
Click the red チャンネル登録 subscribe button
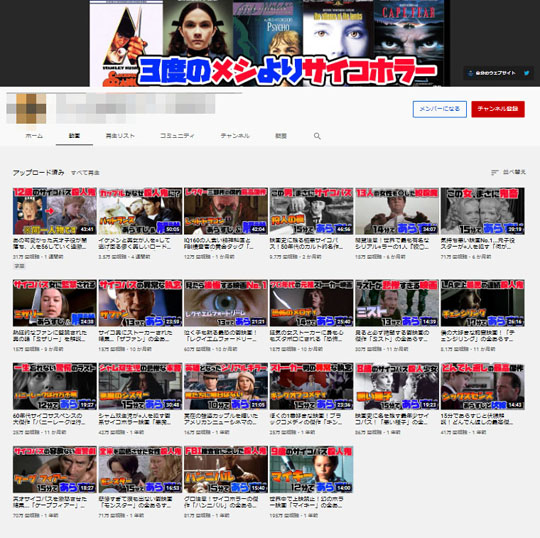coord(498,109)
